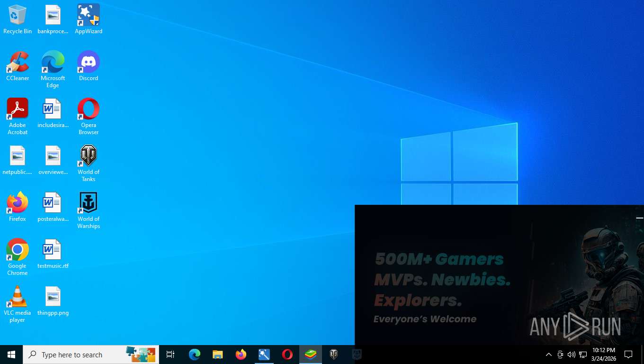Open World of Warships from the taskbar
The width and height of the screenshot is (644, 364).
click(357, 355)
